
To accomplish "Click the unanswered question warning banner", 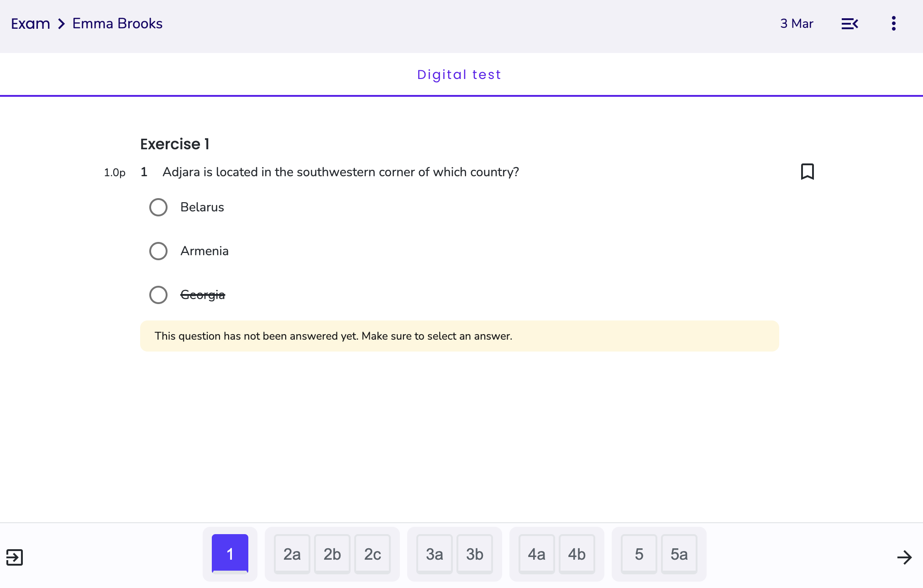I will tap(460, 336).
